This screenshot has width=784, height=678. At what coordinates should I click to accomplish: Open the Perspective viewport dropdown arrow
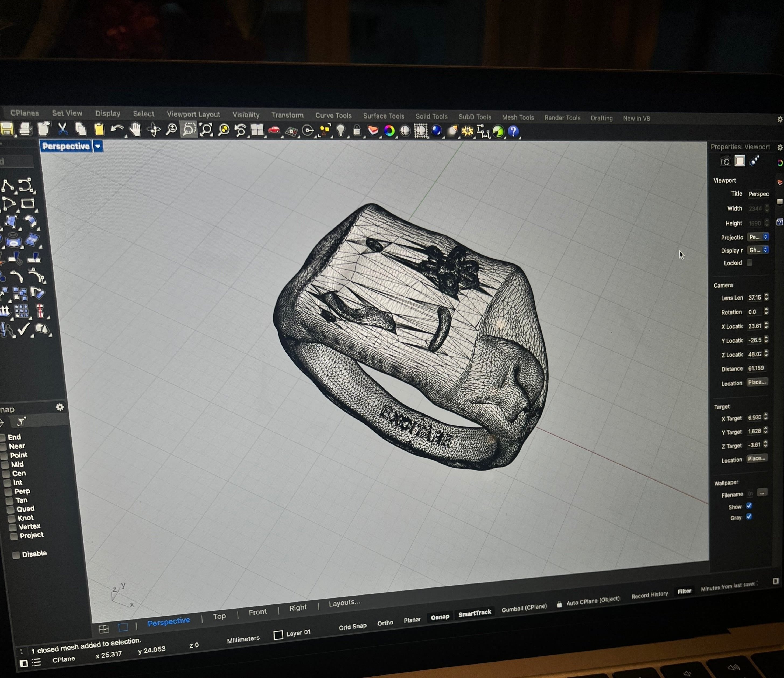(x=98, y=147)
